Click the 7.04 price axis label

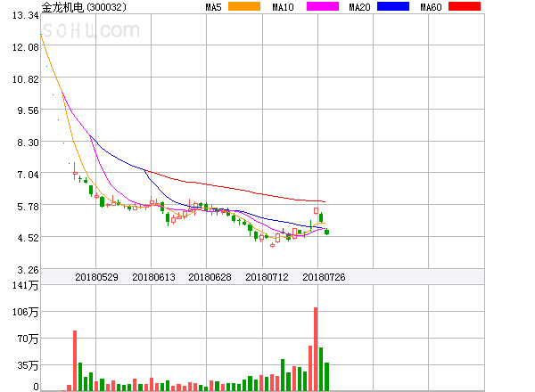pyautogui.click(x=28, y=175)
